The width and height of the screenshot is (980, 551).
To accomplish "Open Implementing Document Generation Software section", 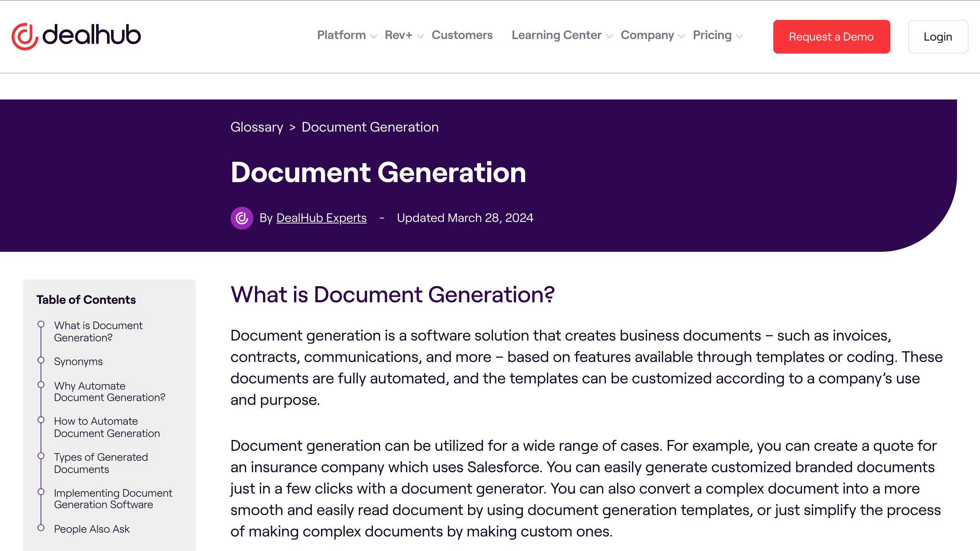I will point(113,499).
